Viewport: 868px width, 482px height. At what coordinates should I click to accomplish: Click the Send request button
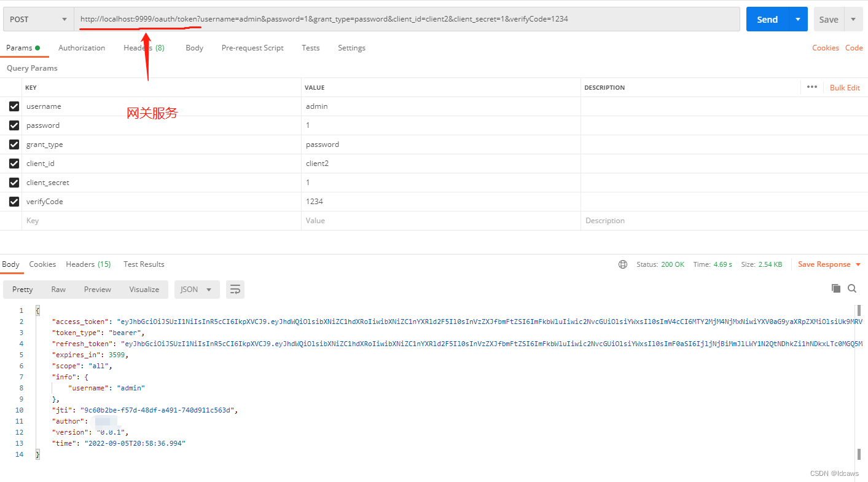(767, 19)
